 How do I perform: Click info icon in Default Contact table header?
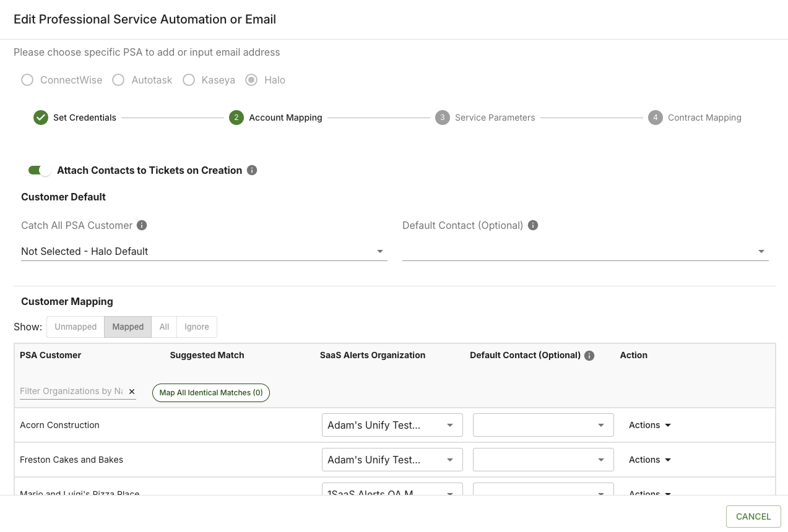click(589, 356)
